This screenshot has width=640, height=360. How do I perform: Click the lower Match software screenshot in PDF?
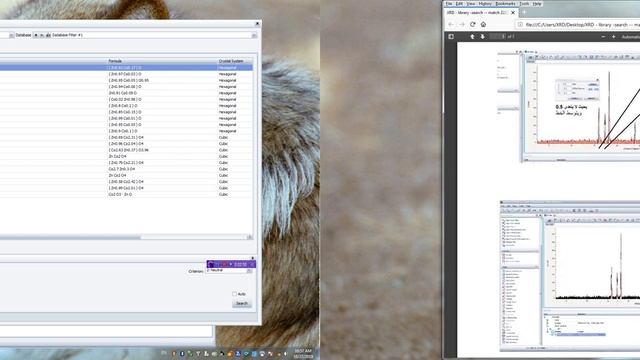570,276
